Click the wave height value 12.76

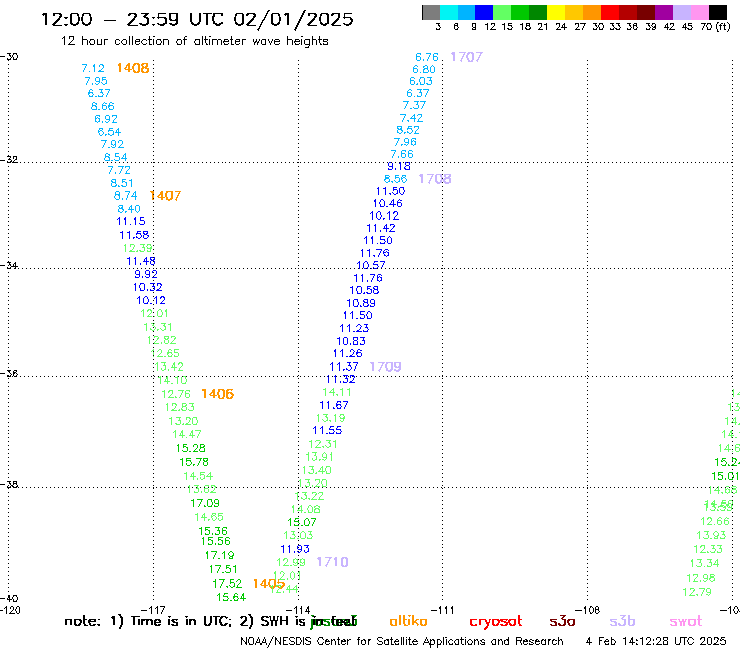(176, 394)
